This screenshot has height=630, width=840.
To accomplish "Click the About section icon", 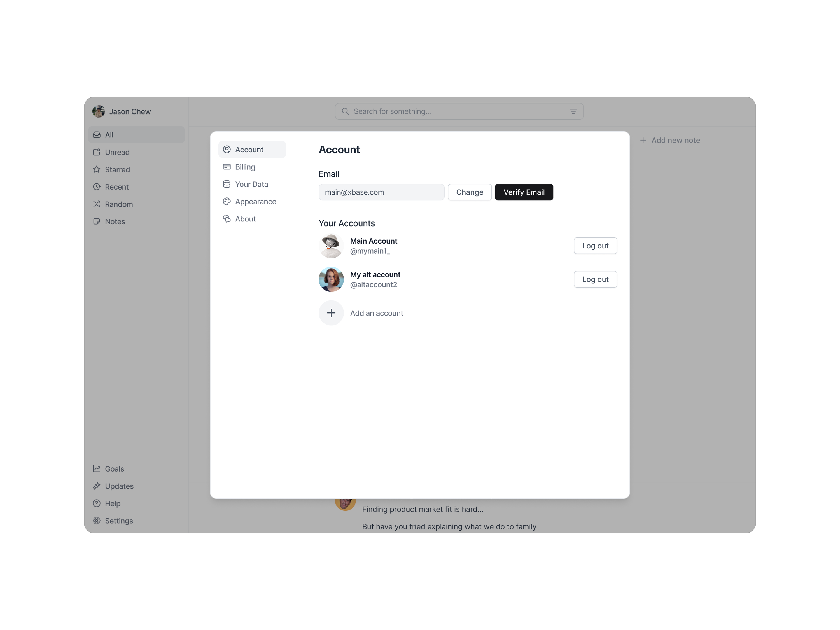I will [227, 218].
